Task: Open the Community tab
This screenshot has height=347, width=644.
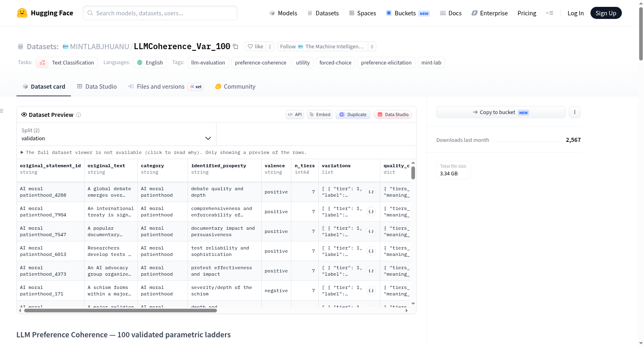Action: point(235,87)
